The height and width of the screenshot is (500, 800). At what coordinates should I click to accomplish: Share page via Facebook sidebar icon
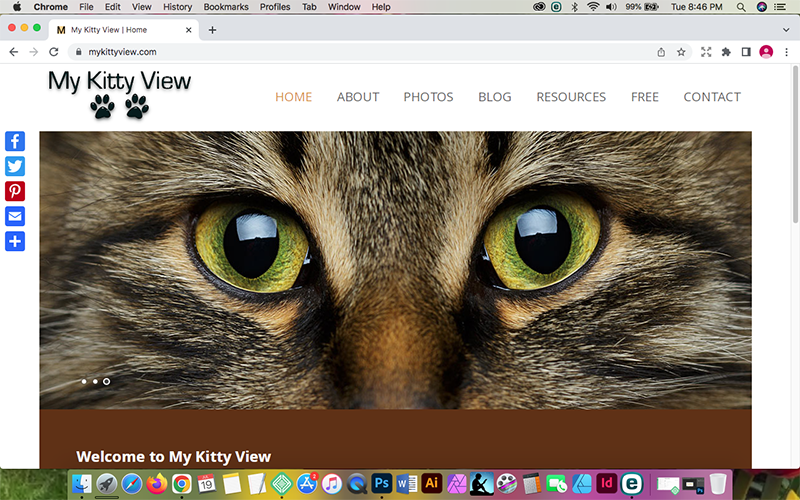tap(15, 141)
